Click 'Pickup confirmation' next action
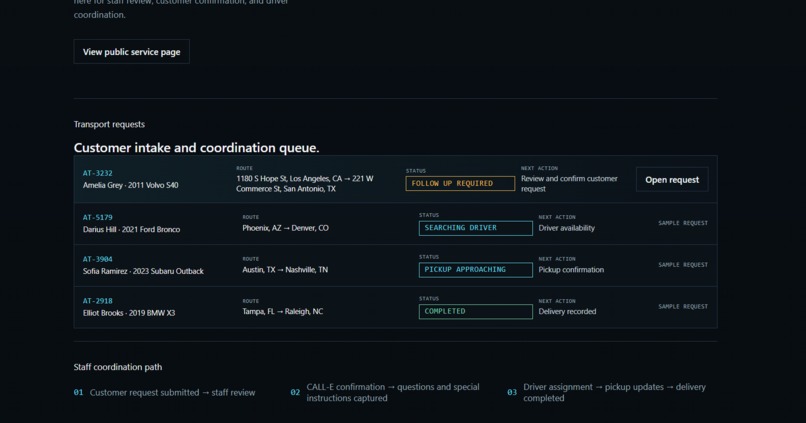 click(x=571, y=269)
